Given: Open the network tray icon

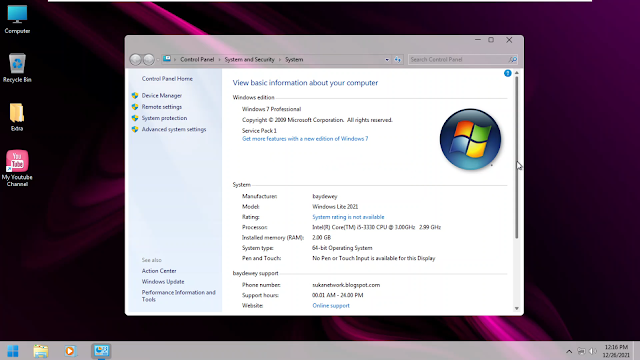Looking at the screenshot, I should coord(581,351).
